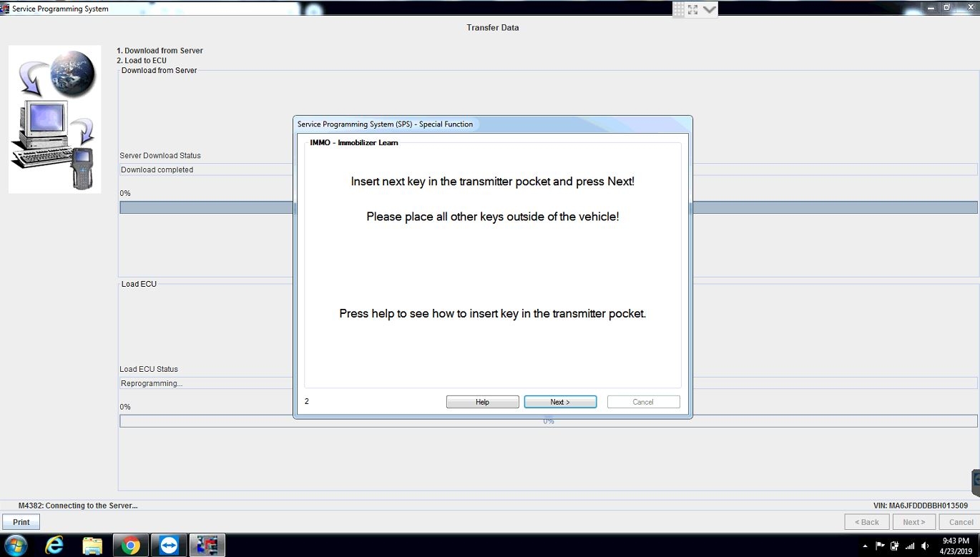This screenshot has height=557, width=980.
Task: Click the Load ECU progress bar
Action: tap(549, 421)
